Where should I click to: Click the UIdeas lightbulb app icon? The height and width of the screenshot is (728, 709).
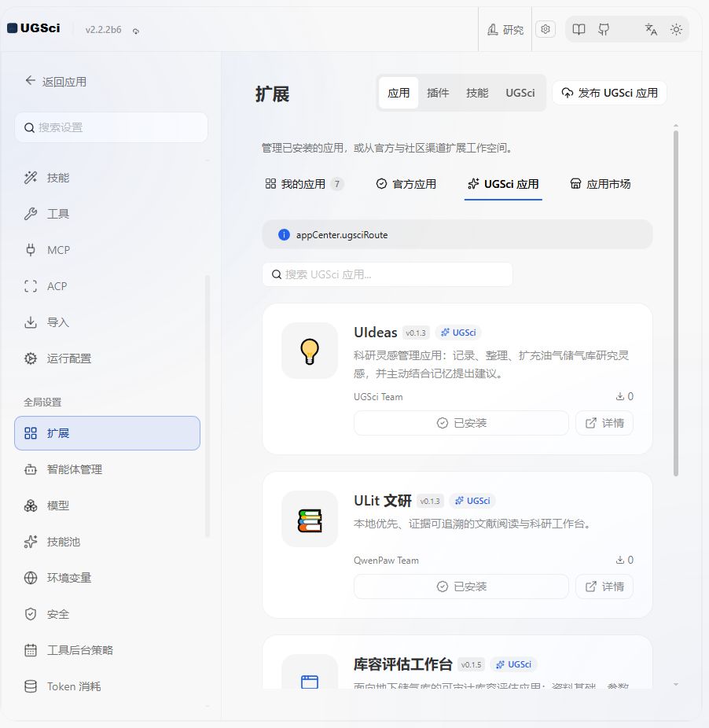pos(310,351)
